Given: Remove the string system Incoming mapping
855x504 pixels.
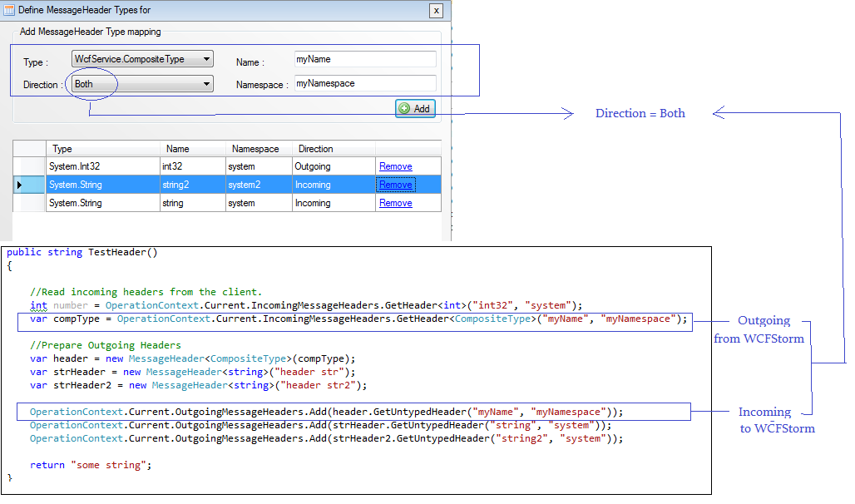Looking at the screenshot, I should pos(395,203).
